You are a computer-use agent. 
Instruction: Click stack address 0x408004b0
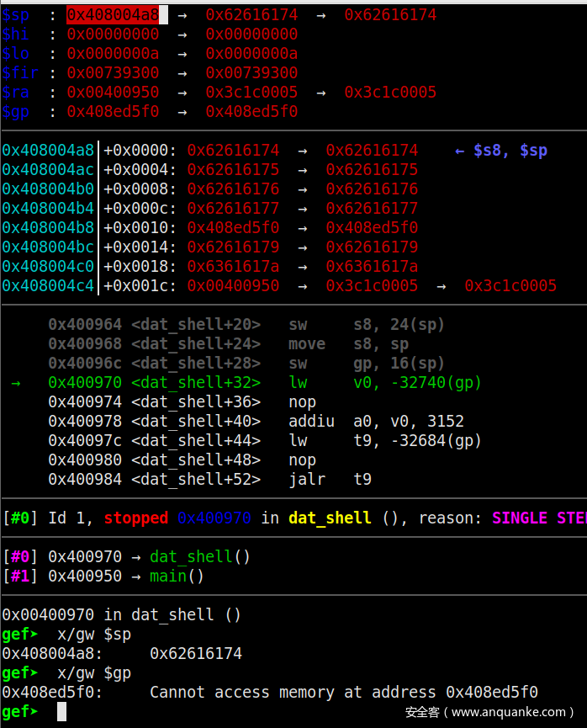tap(48, 189)
